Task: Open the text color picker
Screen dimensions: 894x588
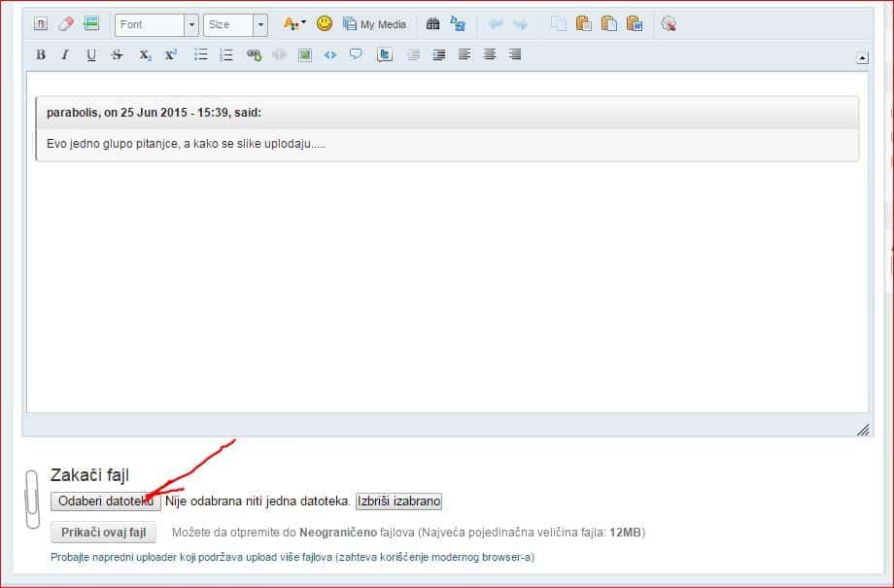Action: (294, 24)
